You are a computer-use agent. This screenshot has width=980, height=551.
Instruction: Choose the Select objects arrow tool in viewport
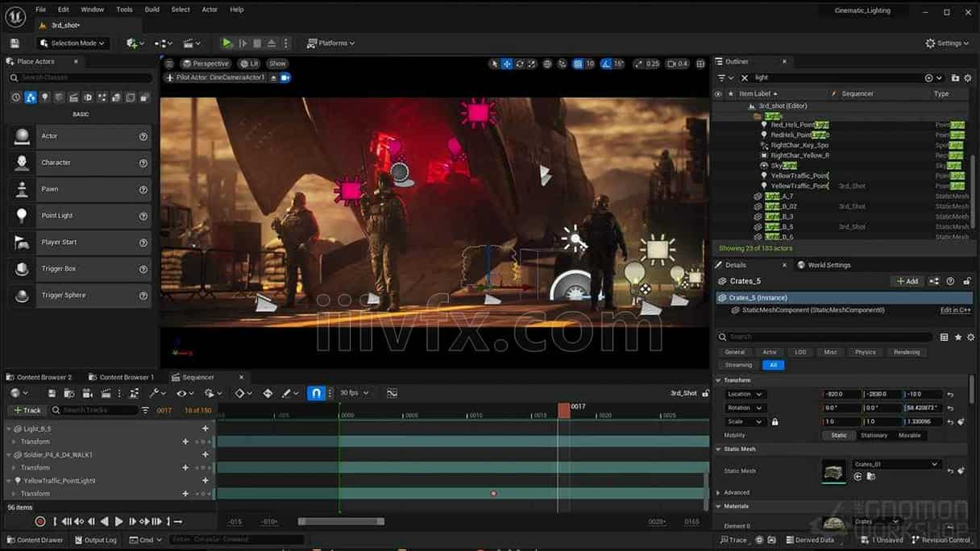494,64
